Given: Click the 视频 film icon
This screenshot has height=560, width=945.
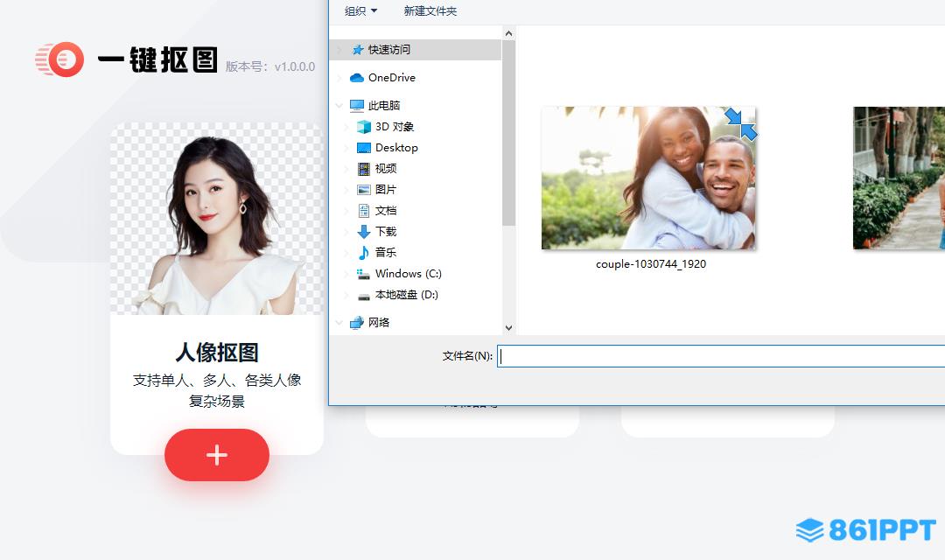Looking at the screenshot, I should click(363, 169).
